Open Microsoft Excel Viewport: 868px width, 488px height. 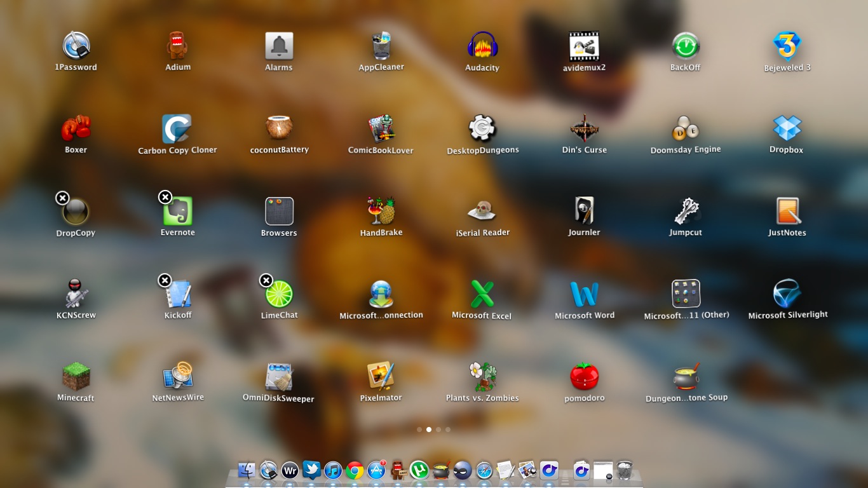coord(482,294)
